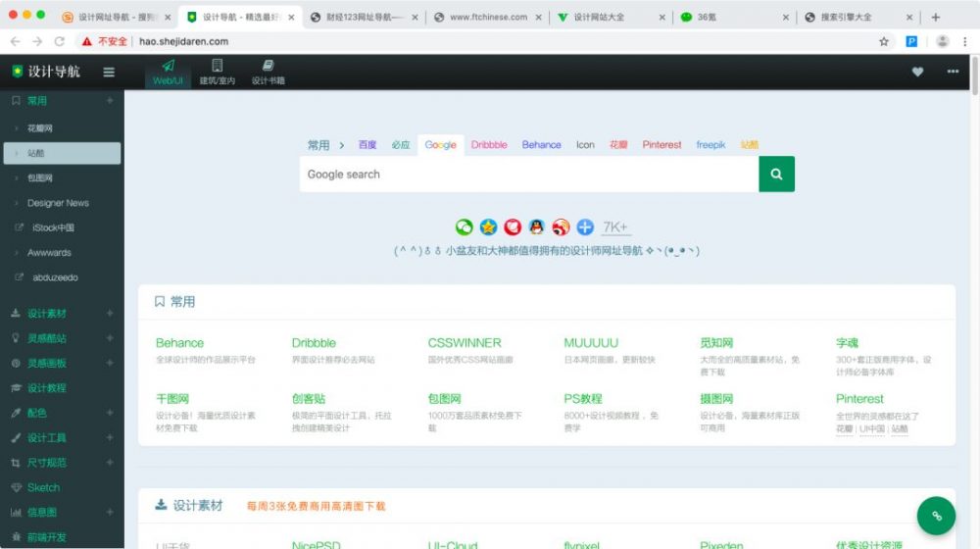Click the Weibo share icon
The height and width of the screenshot is (549, 980).
pos(561,227)
